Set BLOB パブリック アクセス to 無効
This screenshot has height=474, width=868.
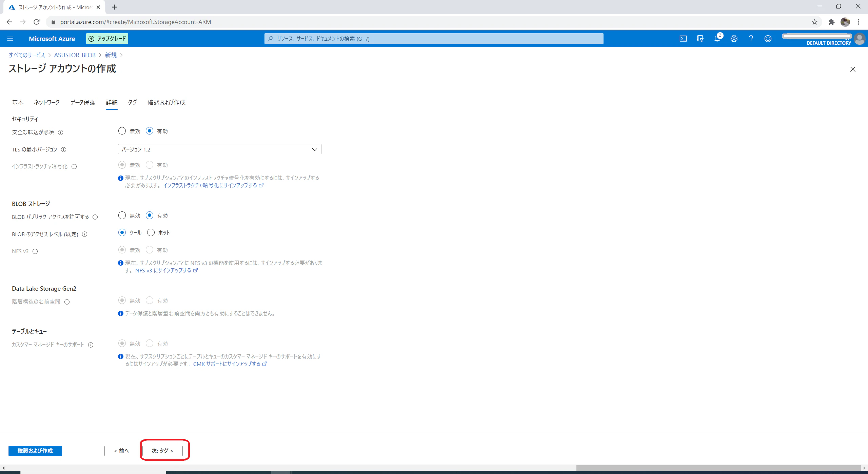click(x=122, y=215)
